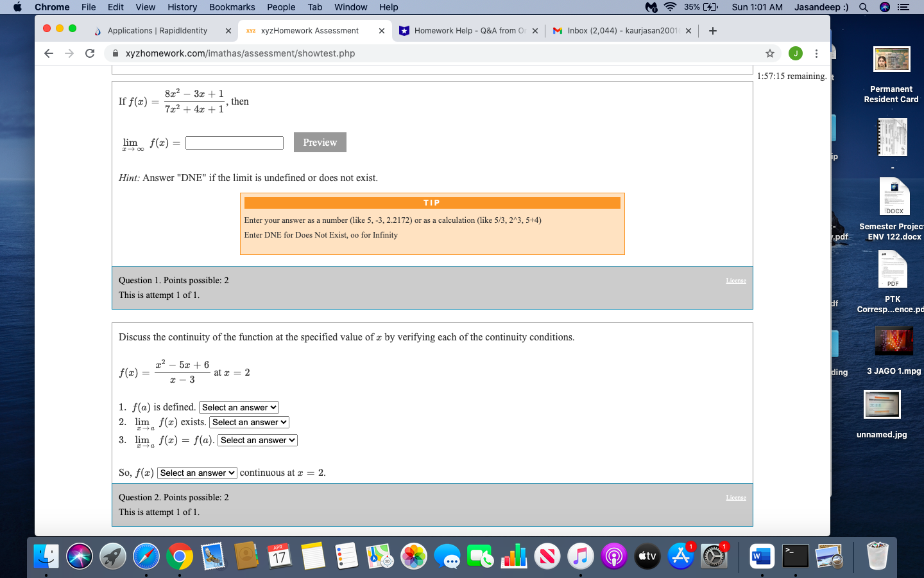Screen dimensions: 924x578
Task: Click the License link on Question 2
Action: [x=735, y=497]
